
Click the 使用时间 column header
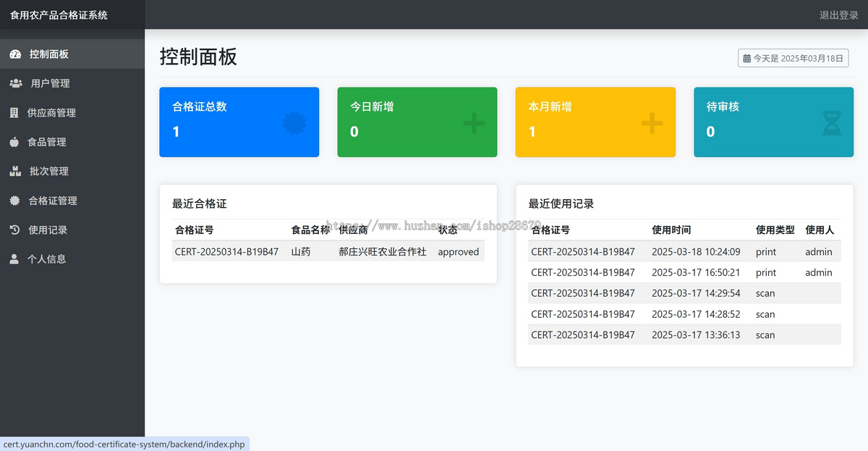click(671, 230)
